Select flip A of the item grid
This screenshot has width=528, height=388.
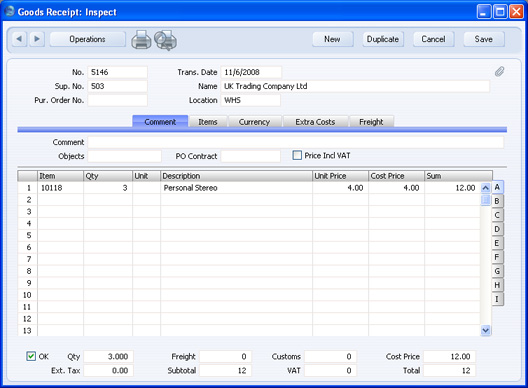coord(497,187)
